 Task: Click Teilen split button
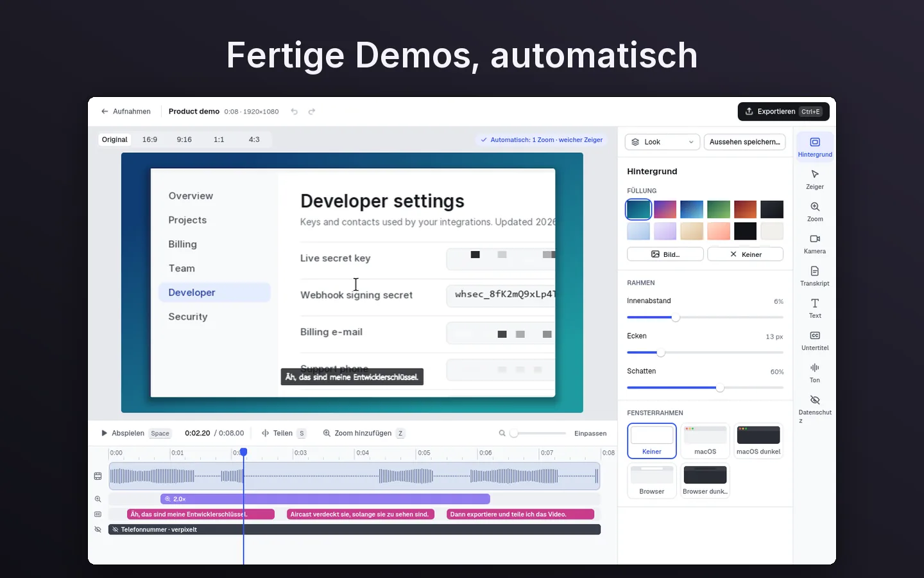[284, 433]
